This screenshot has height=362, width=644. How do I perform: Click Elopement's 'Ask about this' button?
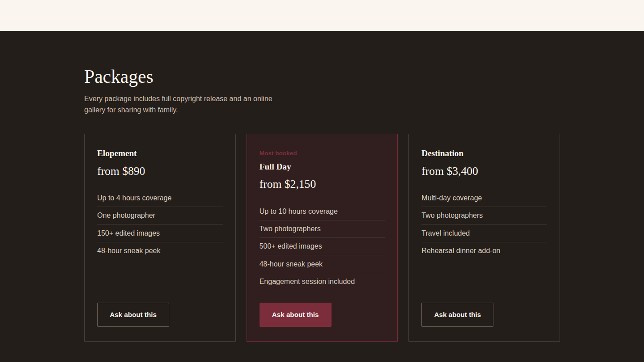[x=133, y=315]
